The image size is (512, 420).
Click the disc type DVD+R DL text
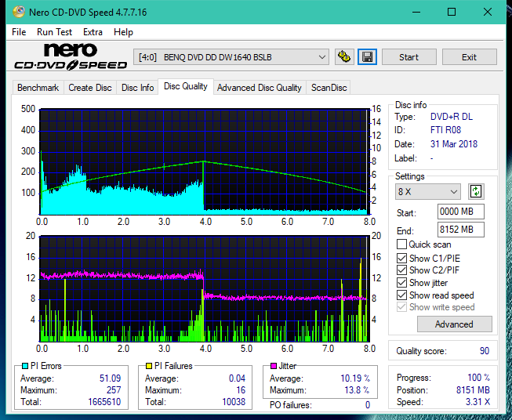[x=452, y=117]
